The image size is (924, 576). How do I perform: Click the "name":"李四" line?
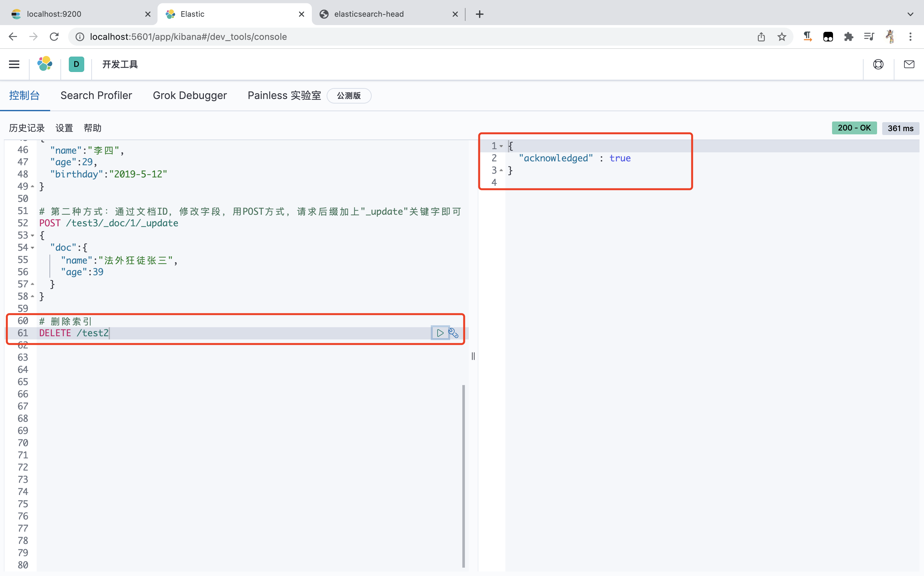(87, 150)
